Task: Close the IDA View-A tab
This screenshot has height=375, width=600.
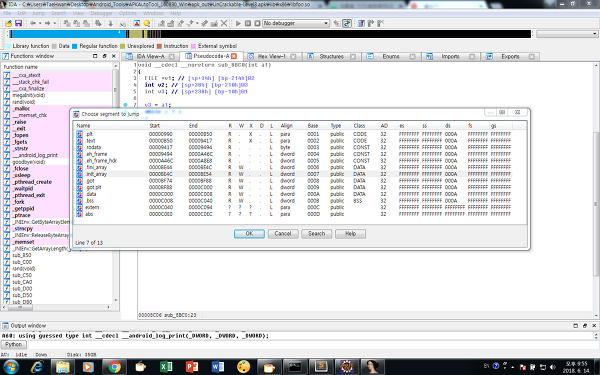Action: click(172, 57)
